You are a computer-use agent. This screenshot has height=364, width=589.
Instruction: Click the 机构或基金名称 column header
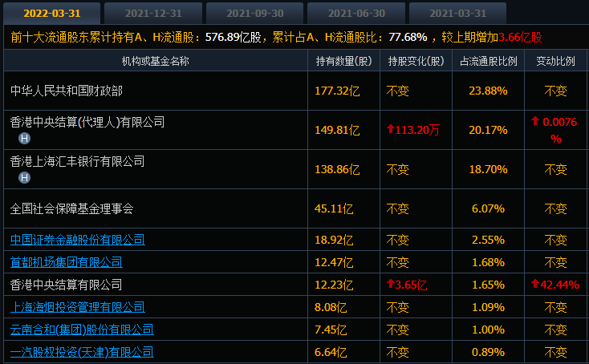(155, 61)
